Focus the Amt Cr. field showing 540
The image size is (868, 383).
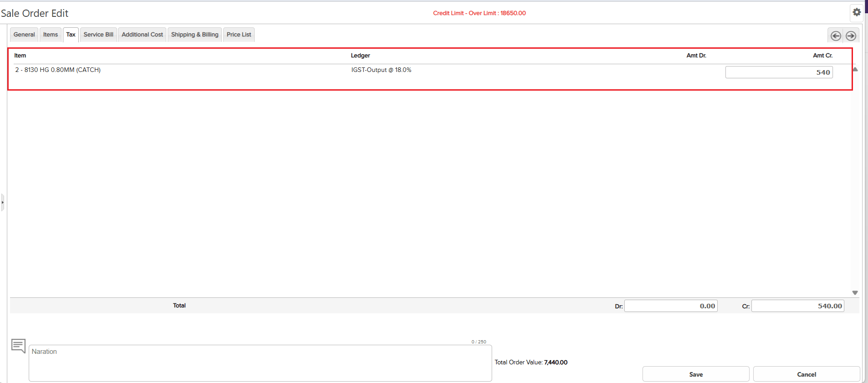pyautogui.click(x=779, y=72)
